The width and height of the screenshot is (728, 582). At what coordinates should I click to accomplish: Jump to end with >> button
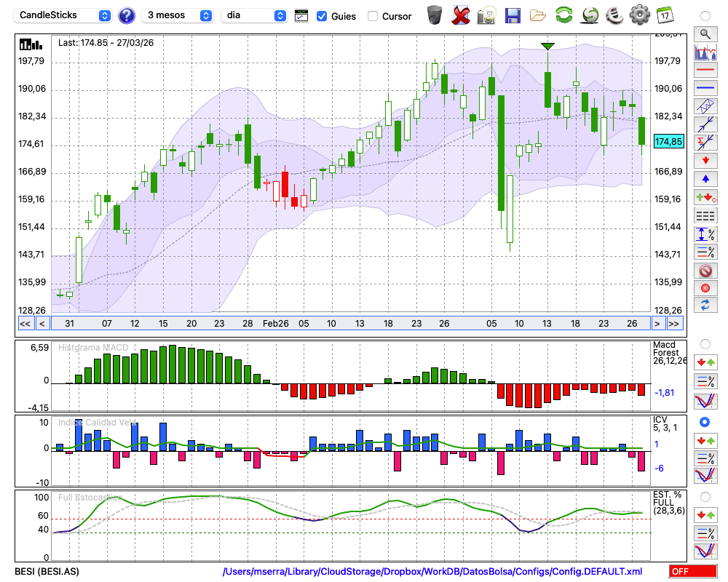(x=674, y=324)
